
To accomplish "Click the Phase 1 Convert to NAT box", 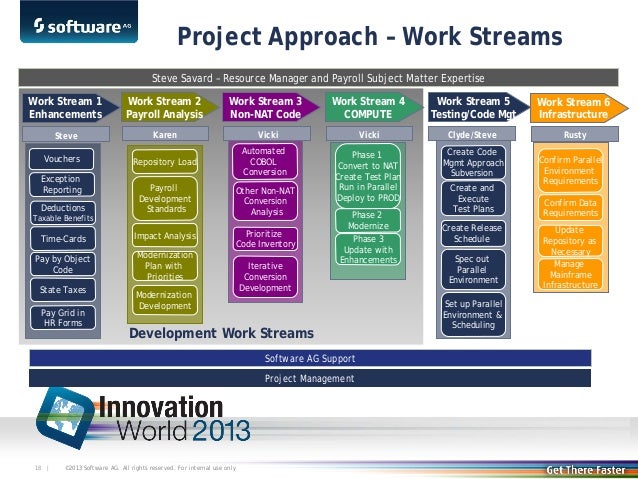I will (x=368, y=176).
